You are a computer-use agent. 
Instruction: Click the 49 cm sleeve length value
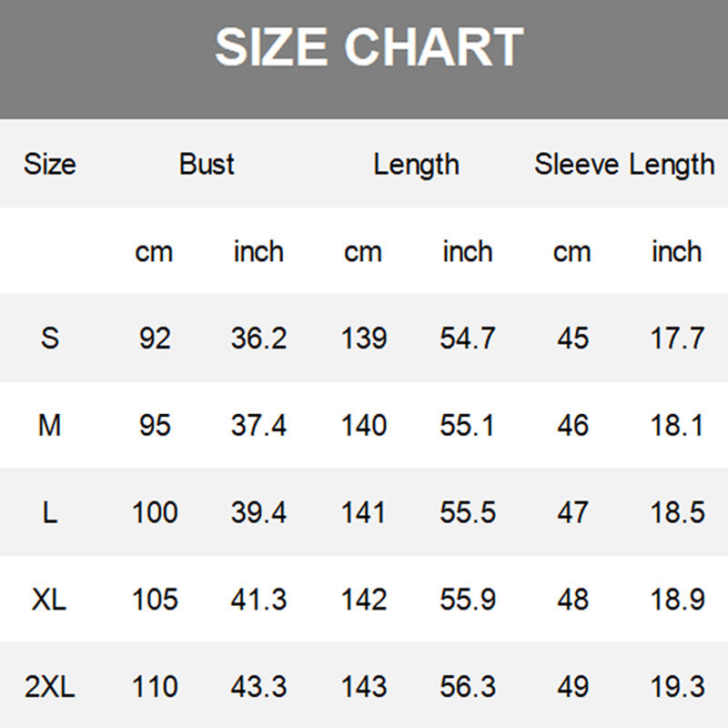pyautogui.click(x=572, y=687)
